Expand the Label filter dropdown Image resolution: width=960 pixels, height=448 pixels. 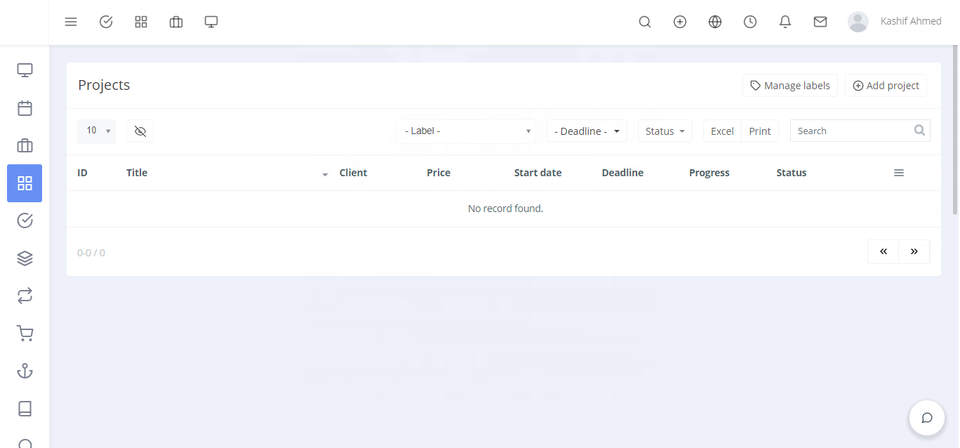(466, 131)
